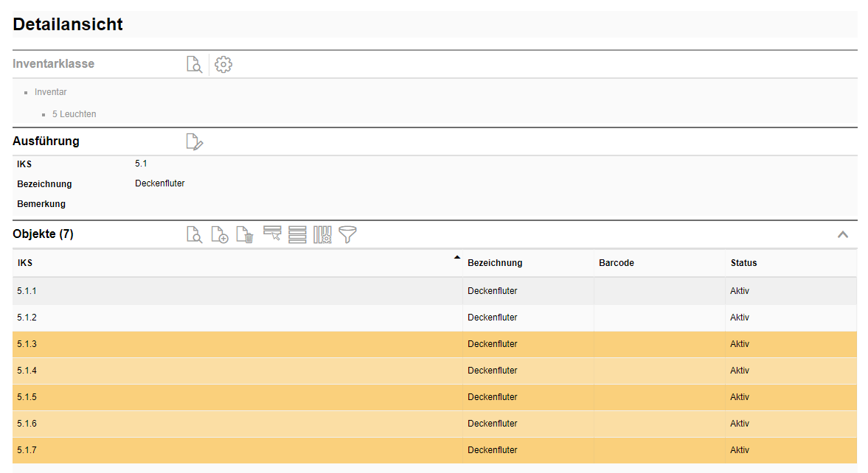Select the 5 Leuchten tree entry
Image resolution: width=868 pixels, height=473 pixels.
[x=74, y=114]
